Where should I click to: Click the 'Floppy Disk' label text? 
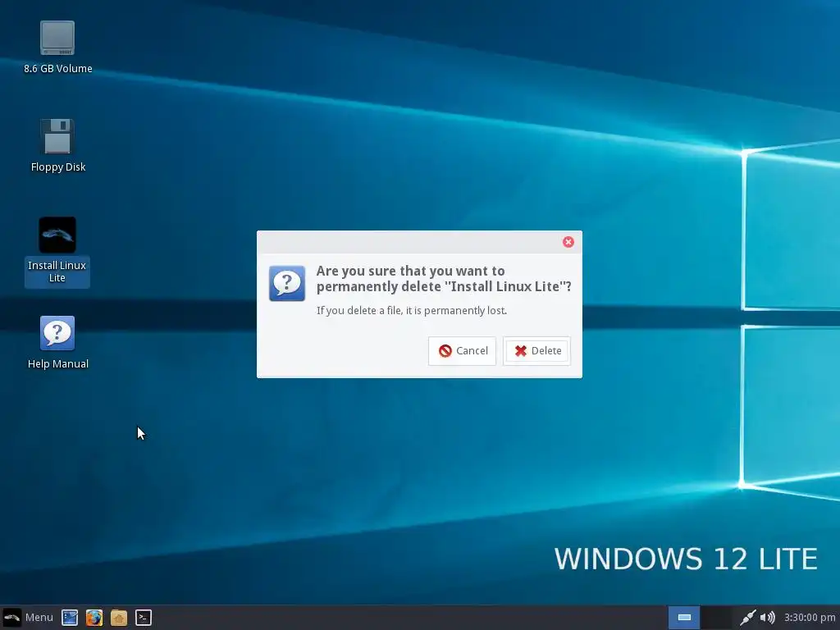pyautogui.click(x=58, y=167)
